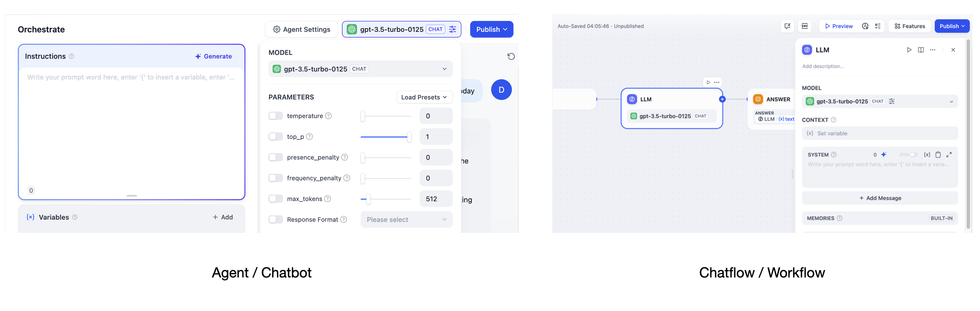Open model settings sliders in LLM panel
Screen dimensions: 980x311
coord(892,101)
